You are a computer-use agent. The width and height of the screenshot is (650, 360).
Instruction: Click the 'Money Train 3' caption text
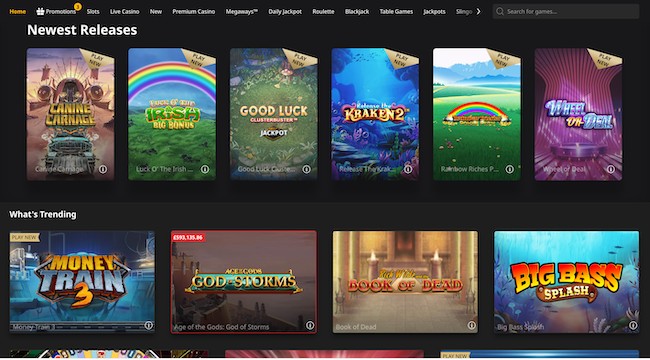pos(34,327)
